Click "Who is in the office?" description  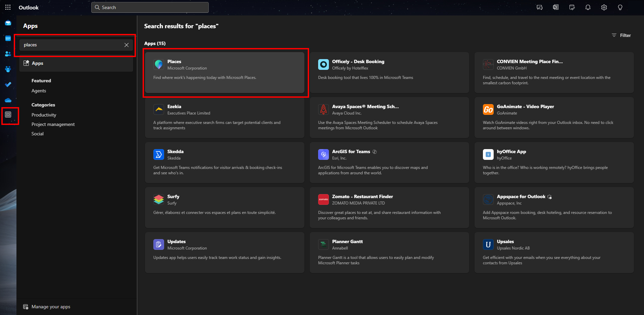click(x=545, y=170)
